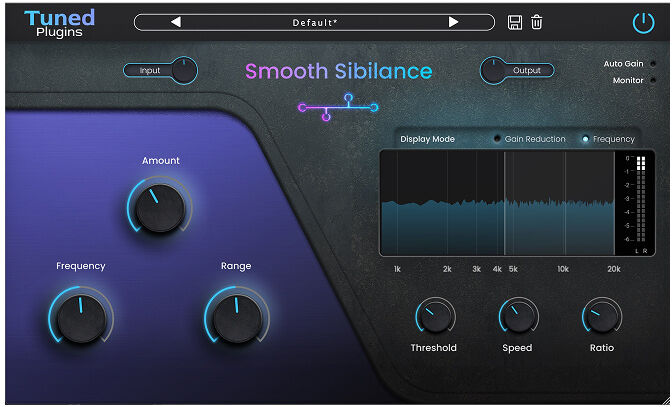The image size is (672, 407).
Task: Click the Threshold knob
Action: coord(435,317)
